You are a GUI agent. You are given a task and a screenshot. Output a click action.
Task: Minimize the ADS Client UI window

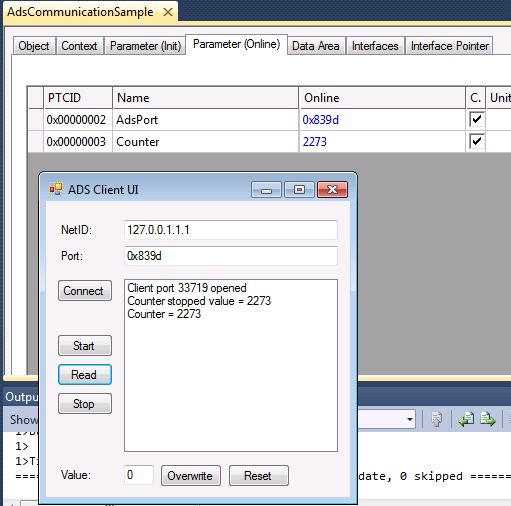266,190
